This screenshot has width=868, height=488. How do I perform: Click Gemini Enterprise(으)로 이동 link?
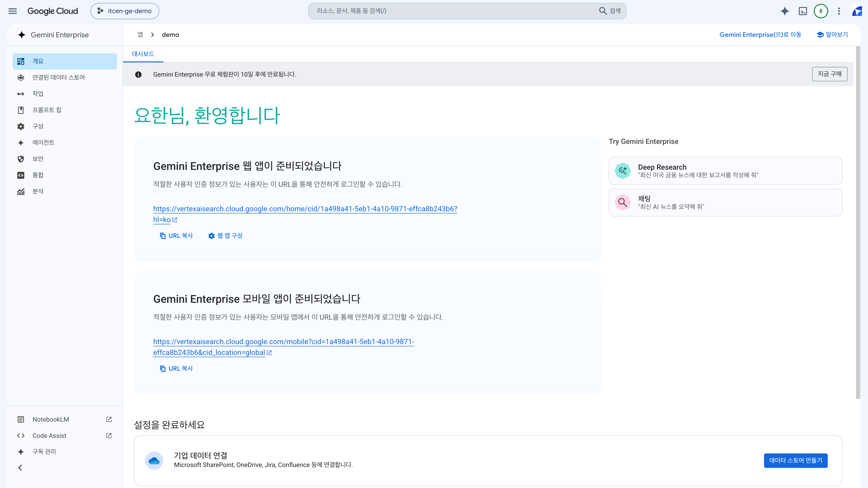[x=760, y=35]
